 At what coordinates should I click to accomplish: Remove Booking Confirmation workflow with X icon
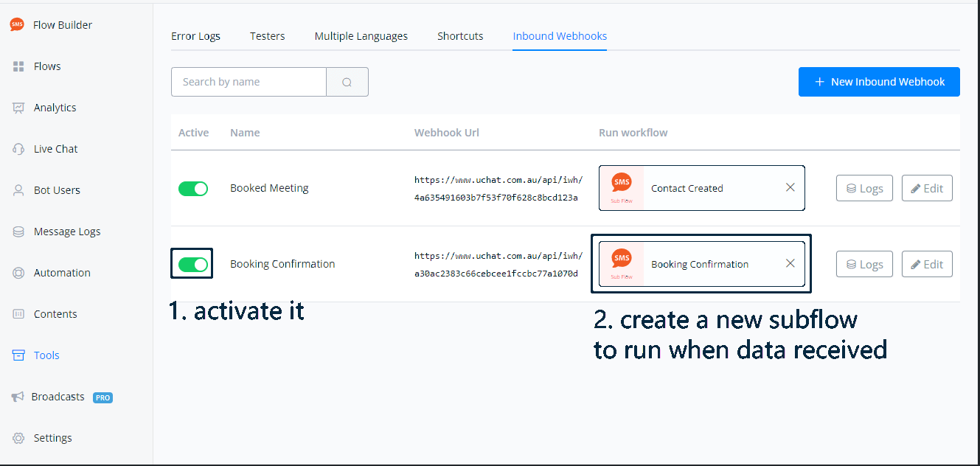pos(790,263)
